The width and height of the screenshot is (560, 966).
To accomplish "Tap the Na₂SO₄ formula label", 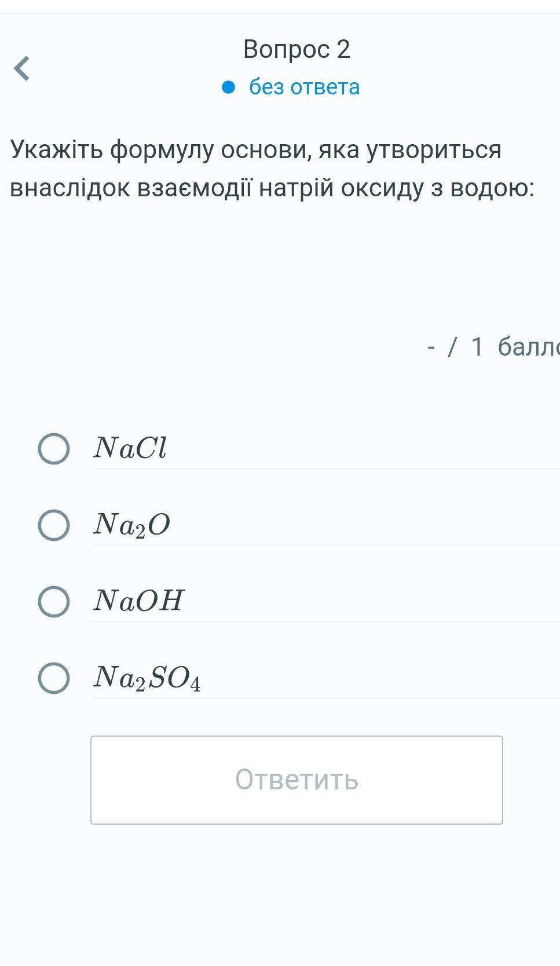I will click(147, 678).
